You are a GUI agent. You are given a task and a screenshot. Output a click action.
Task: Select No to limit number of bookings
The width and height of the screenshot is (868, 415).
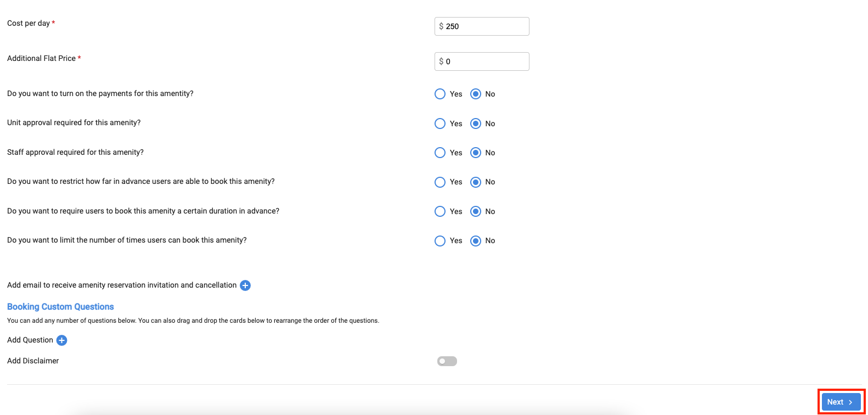click(x=476, y=240)
